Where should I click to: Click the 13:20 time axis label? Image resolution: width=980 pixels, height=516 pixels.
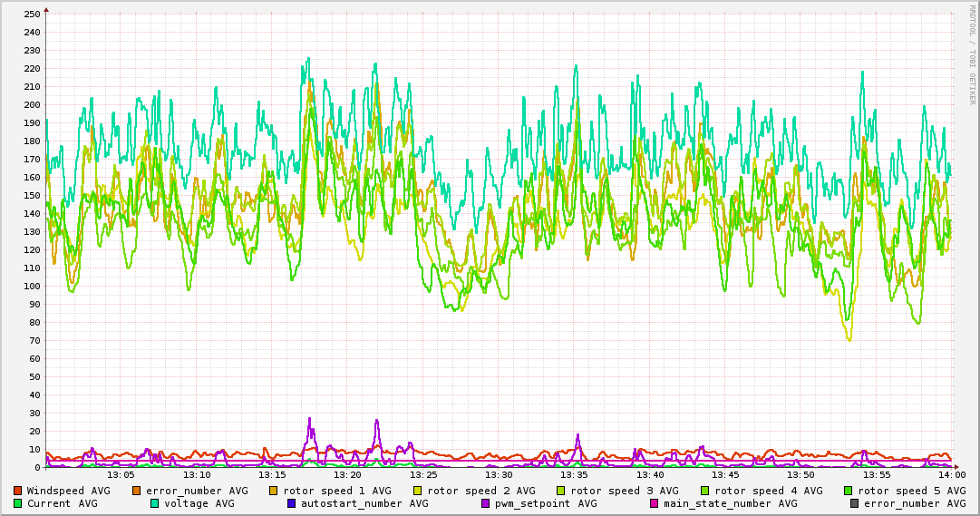click(x=347, y=475)
